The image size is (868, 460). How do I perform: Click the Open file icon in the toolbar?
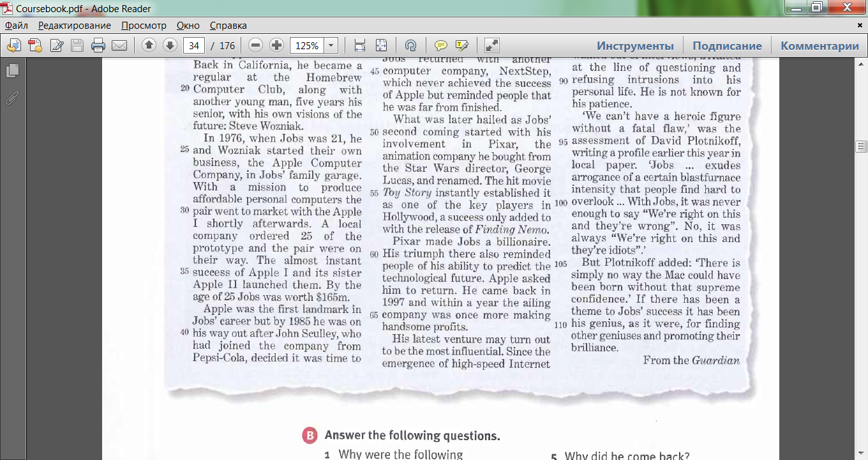point(14,45)
